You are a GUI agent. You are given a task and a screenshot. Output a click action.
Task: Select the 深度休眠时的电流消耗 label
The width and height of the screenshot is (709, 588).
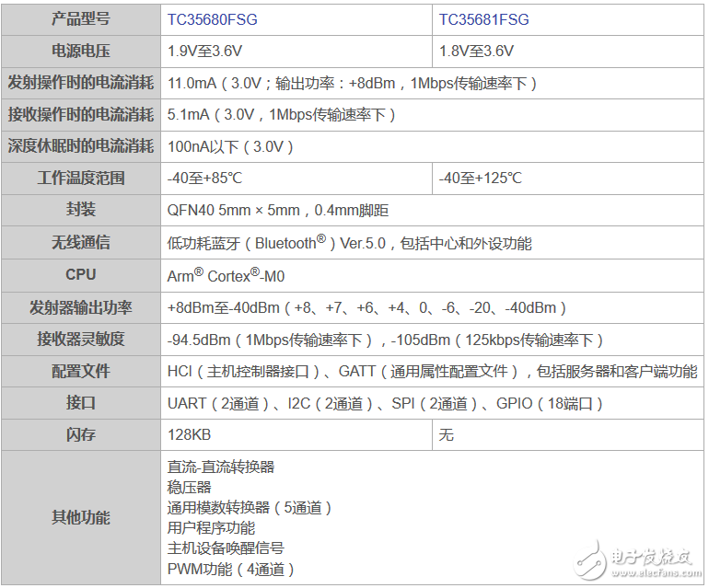(x=81, y=146)
